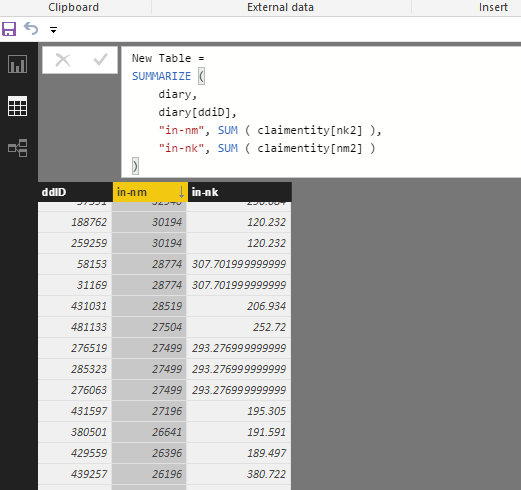Select cell with ddID 188762

(x=75, y=222)
